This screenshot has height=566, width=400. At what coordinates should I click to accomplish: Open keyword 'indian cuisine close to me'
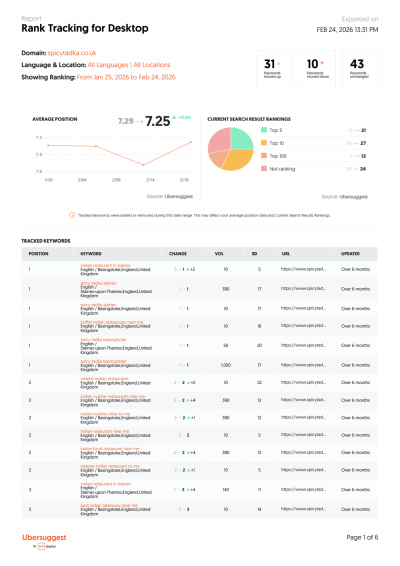105,414
